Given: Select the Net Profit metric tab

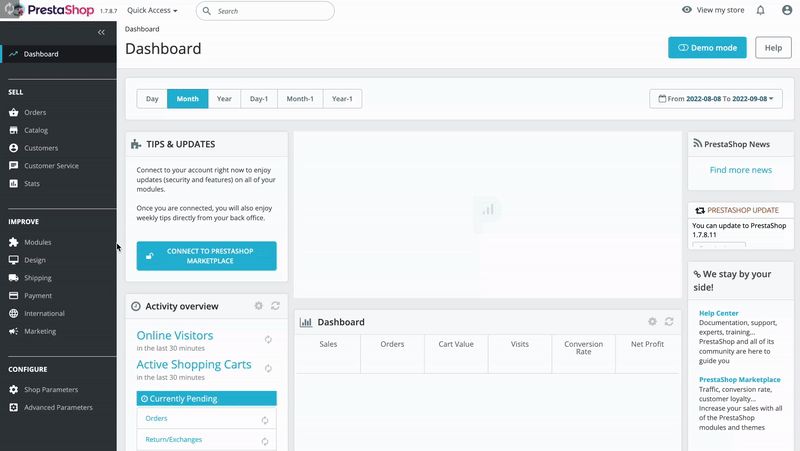Looking at the screenshot, I should click(x=647, y=354).
